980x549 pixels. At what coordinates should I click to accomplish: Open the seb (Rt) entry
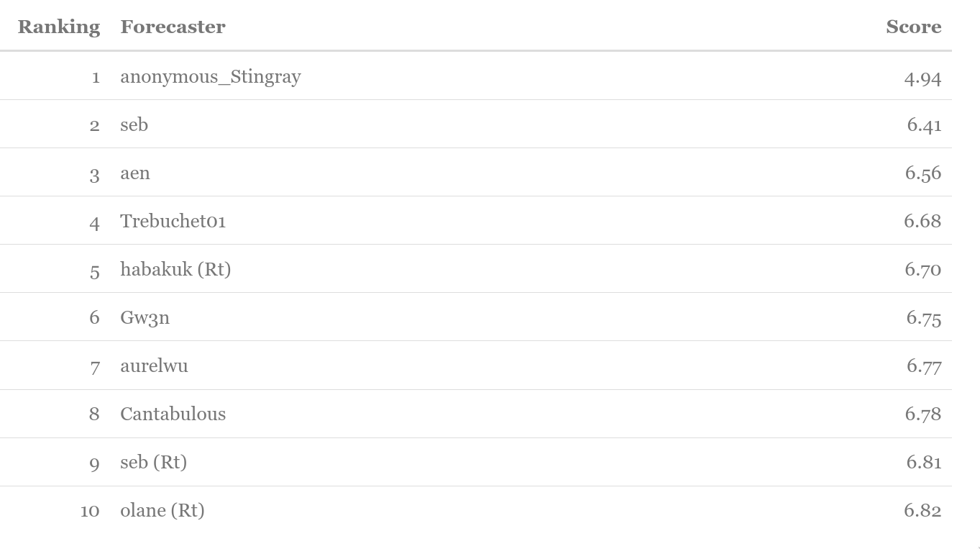coord(154,462)
